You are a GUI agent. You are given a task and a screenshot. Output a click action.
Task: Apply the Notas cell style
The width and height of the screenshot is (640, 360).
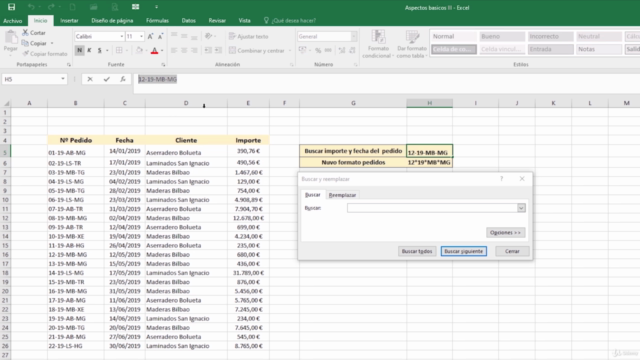599,49
